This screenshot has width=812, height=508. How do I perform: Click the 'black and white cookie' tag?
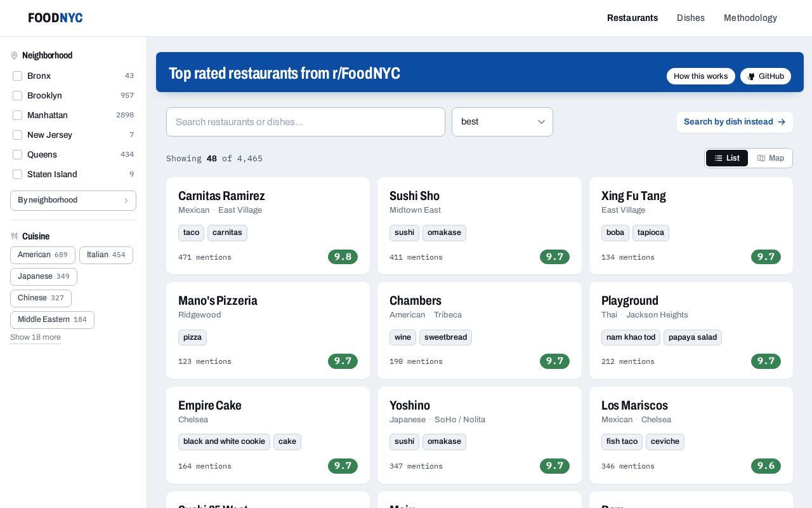click(224, 442)
